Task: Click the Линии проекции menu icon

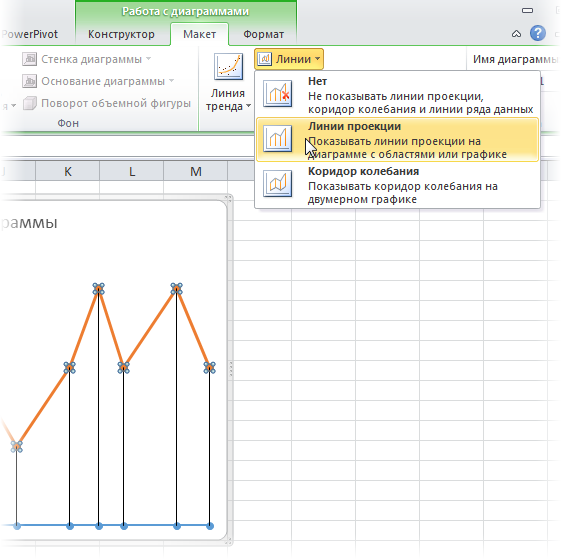Action: [x=277, y=138]
